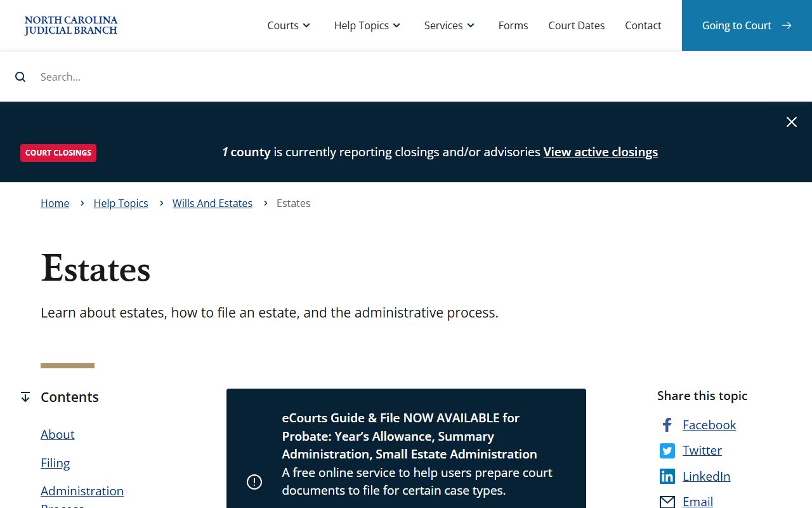The height and width of the screenshot is (508, 812).
Task: Share via the Email text link
Action: [698, 502]
